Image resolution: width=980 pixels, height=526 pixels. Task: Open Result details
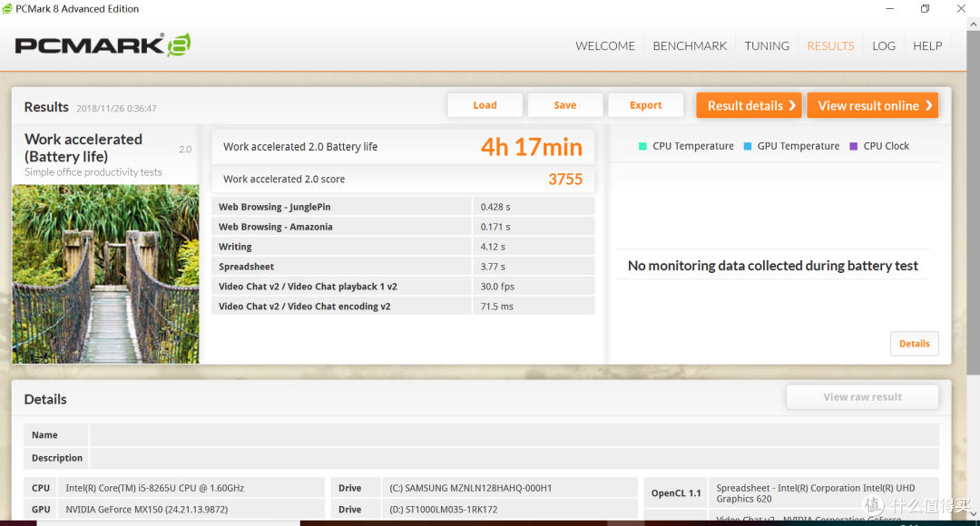coord(750,105)
